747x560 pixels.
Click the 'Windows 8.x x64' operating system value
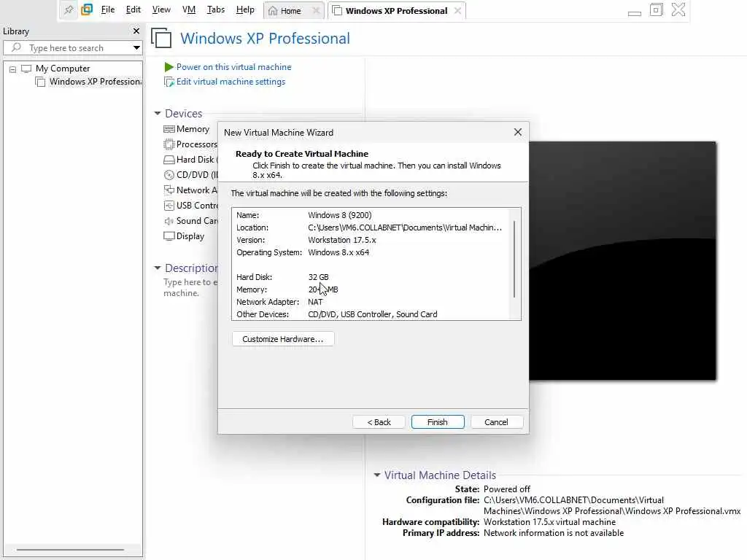338,252
